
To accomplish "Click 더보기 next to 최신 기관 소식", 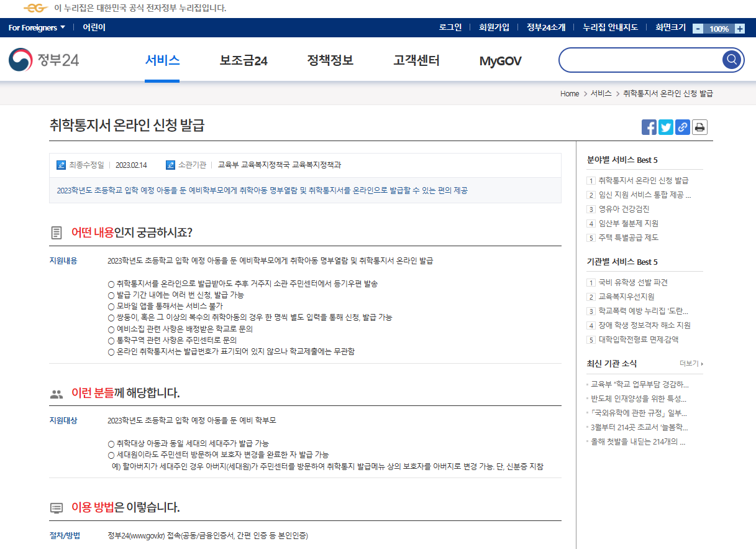I will [x=690, y=364].
